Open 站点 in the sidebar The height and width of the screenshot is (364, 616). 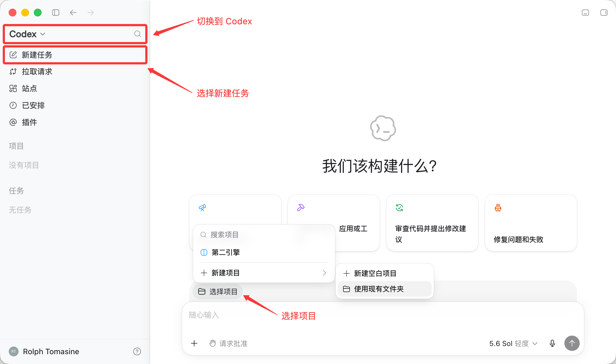[75, 89]
